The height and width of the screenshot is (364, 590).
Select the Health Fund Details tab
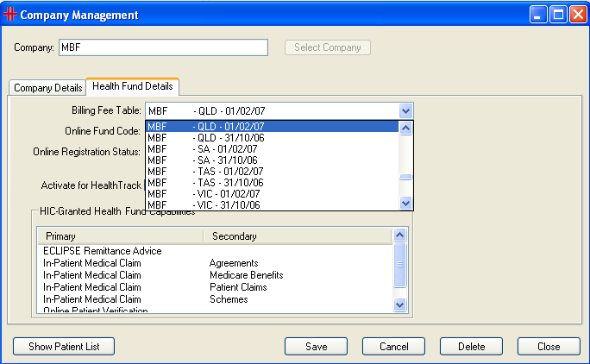click(133, 86)
